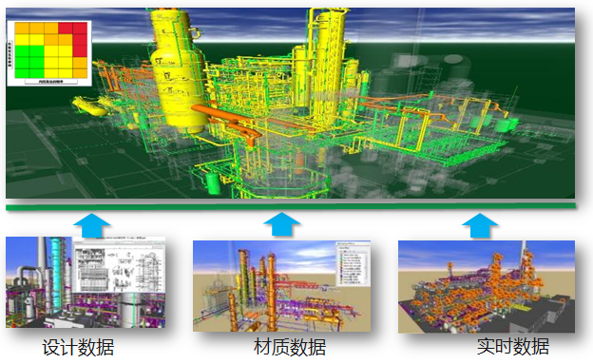
Task: Click the risk matrix horizontal axis label
Action: click(x=51, y=82)
